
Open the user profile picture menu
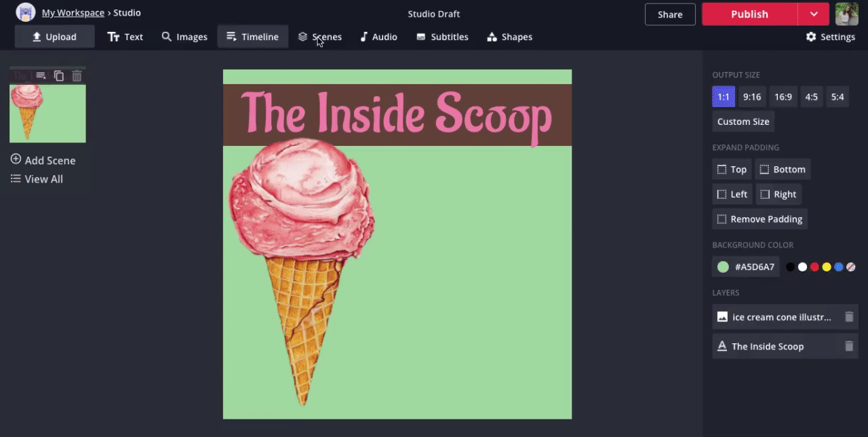click(x=847, y=14)
